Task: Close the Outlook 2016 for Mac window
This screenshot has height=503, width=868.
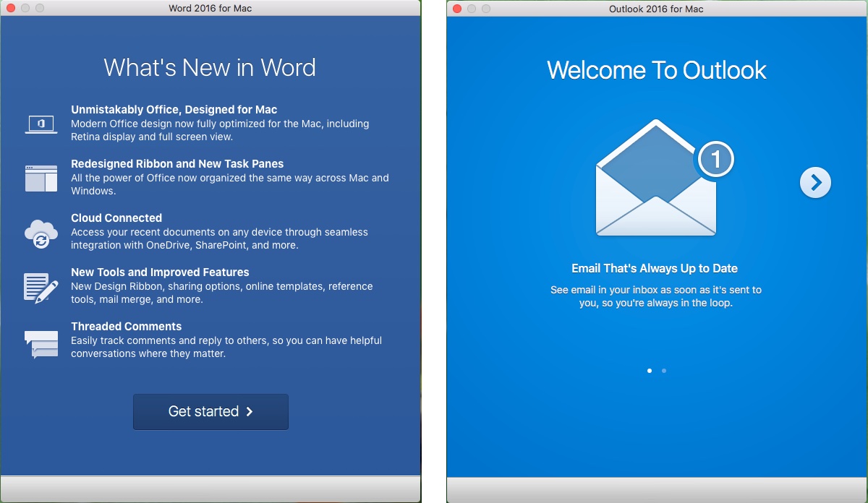Action: [x=457, y=9]
